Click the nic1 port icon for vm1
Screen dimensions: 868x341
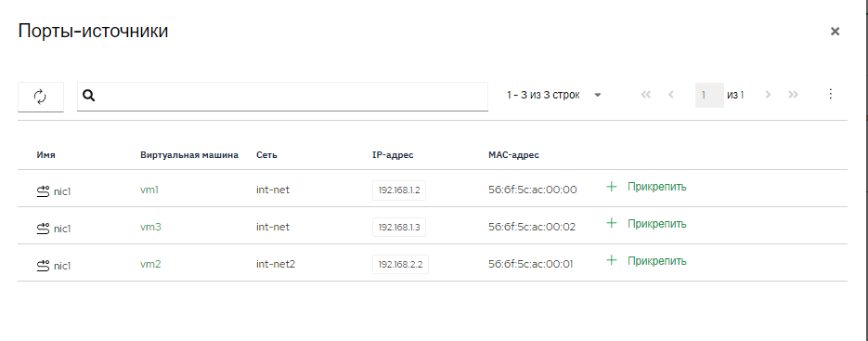click(x=44, y=191)
